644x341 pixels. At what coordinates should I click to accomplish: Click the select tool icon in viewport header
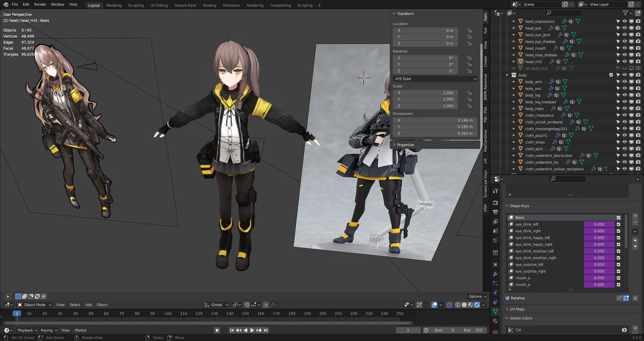8,296
